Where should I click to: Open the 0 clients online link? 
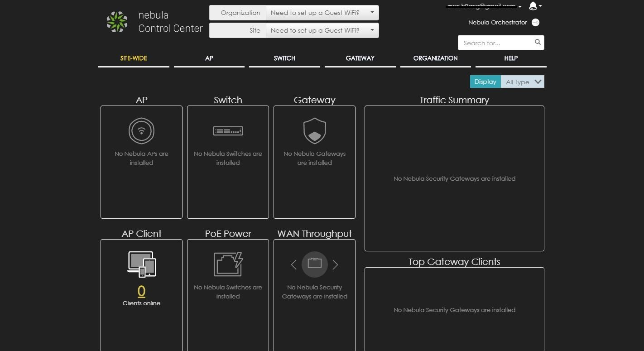click(x=141, y=291)
